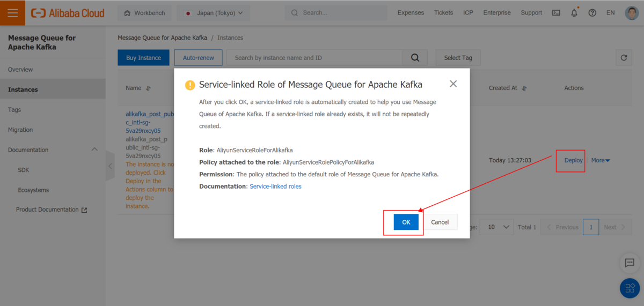Open the hamburger navigation menu
This screenshot has height=306, width=644.
pos(12,13)
